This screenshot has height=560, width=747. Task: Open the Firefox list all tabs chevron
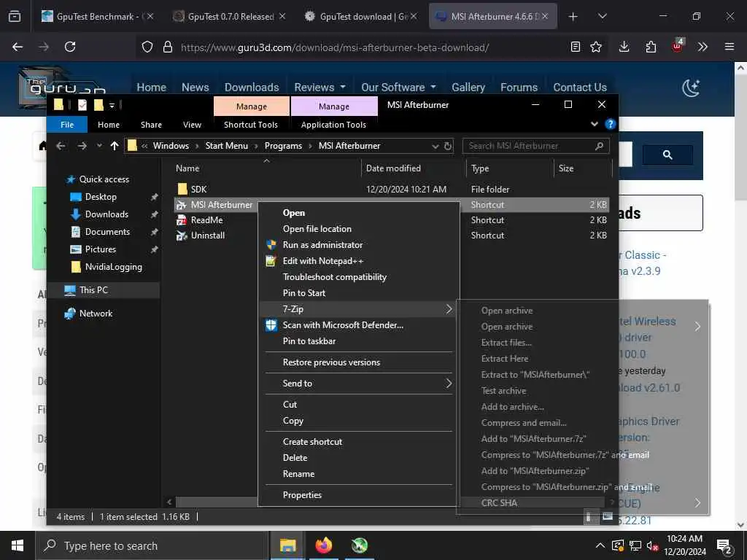[x=602, y=16]
